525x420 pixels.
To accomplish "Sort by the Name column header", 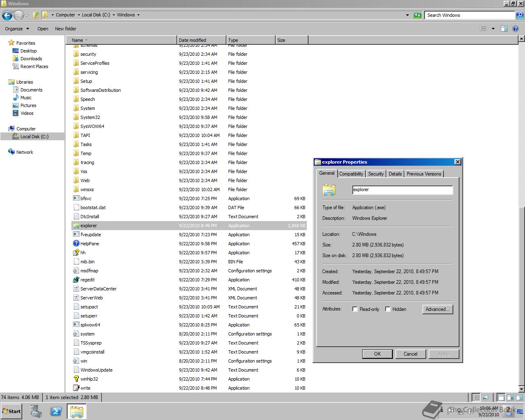I will (x=121, y=40).
